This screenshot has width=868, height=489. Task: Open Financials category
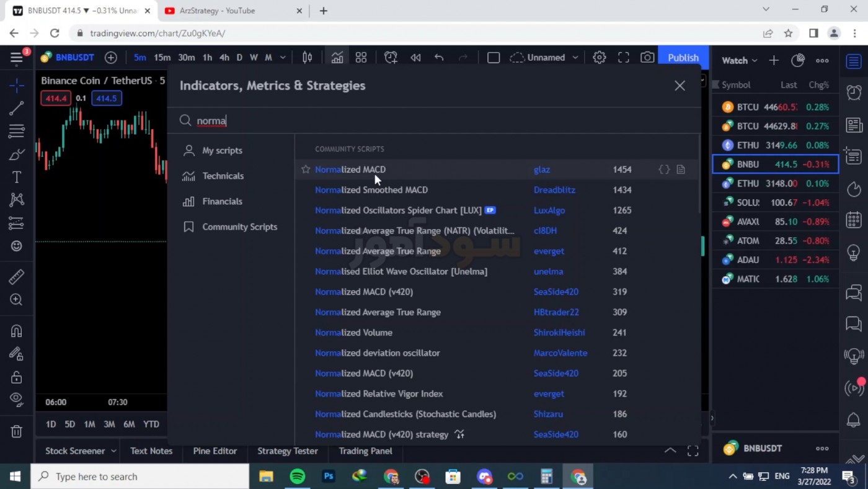(222, 201)
